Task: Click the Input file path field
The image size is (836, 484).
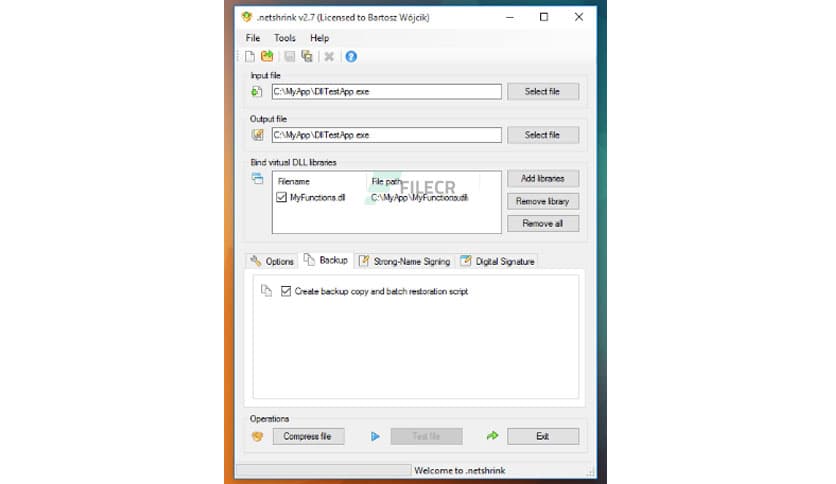Action: 387,92
